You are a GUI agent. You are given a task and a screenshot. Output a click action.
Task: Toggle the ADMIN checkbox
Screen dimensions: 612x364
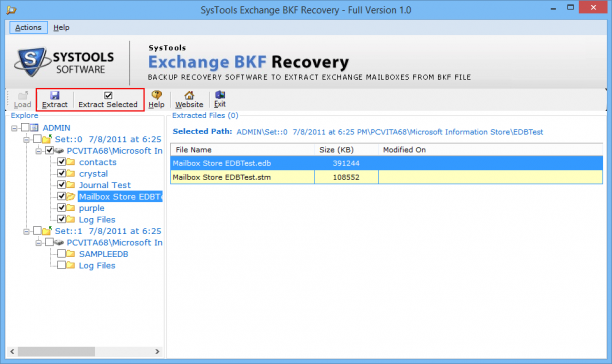(x=25, y=127)
